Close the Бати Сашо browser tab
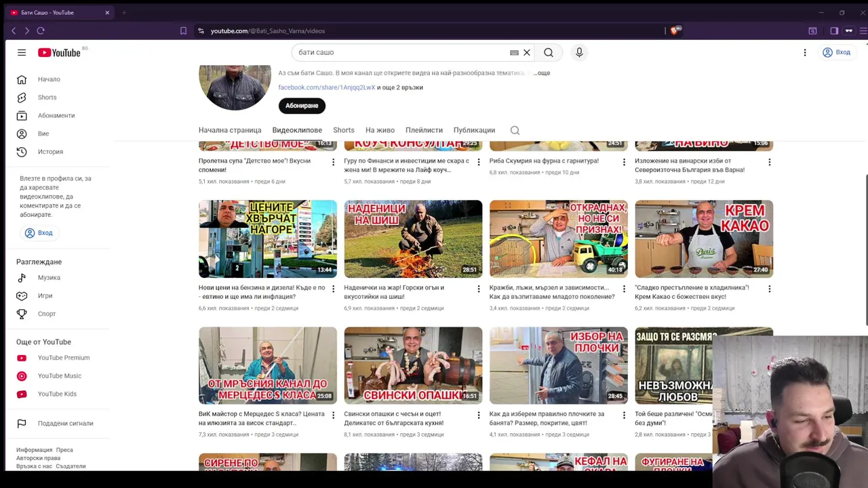 tap(106, 12)
